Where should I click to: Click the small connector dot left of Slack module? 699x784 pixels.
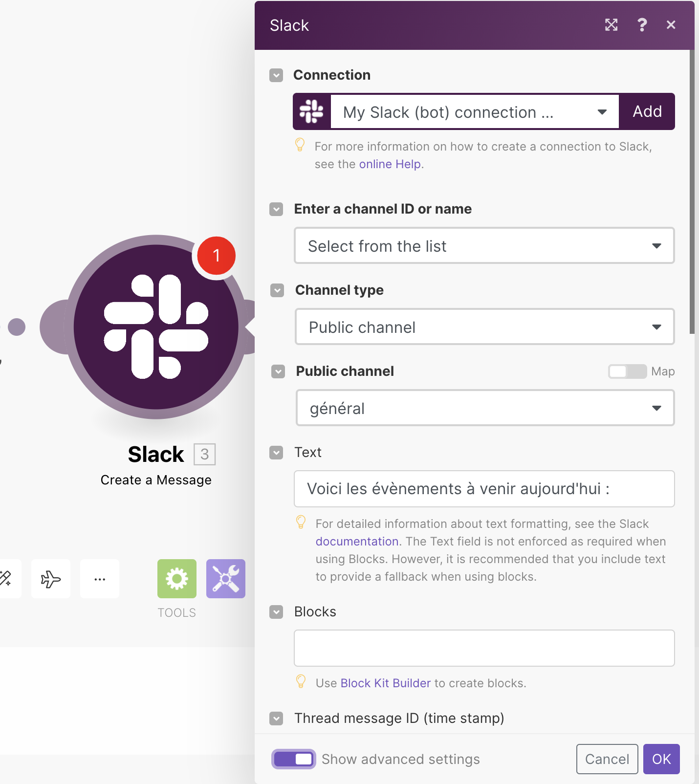point(17,327)
